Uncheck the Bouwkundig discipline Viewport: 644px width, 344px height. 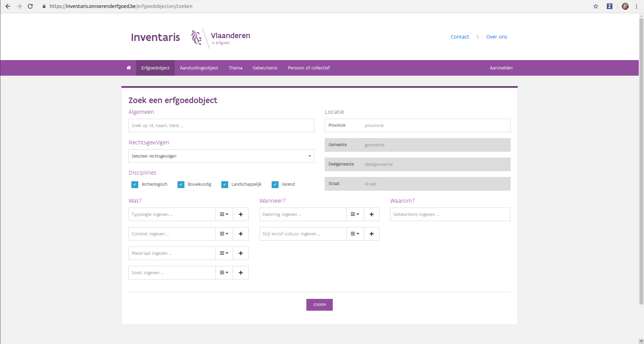(x=181, y=185)
